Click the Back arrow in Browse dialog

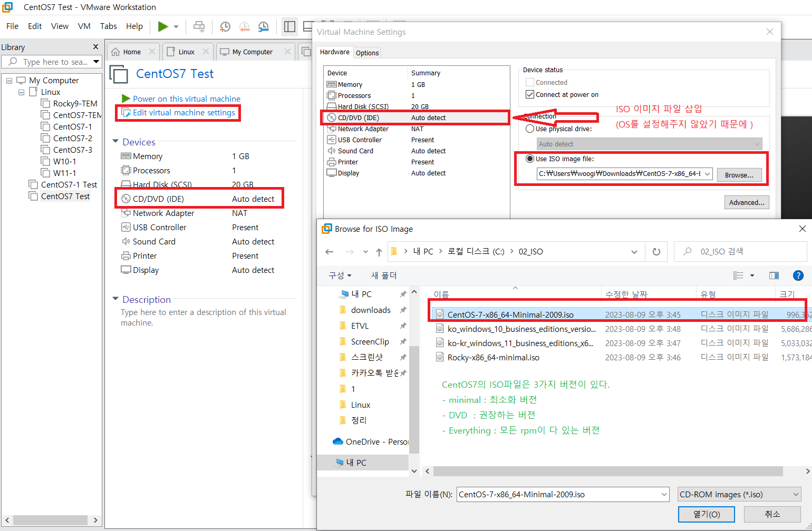330,252
